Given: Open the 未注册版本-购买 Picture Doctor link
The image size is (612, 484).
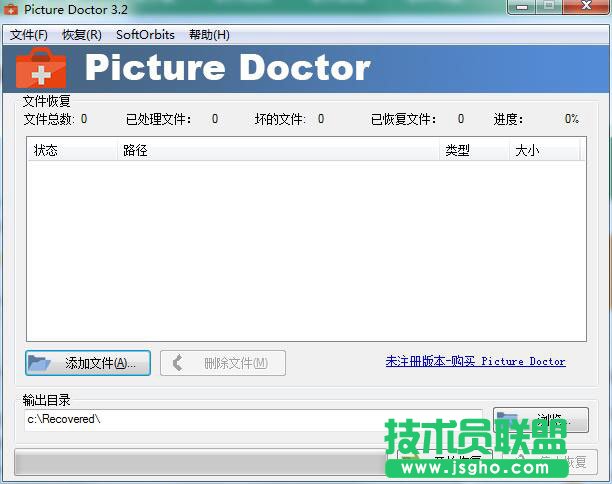Looking at the screenshot, I should [475, 361].
